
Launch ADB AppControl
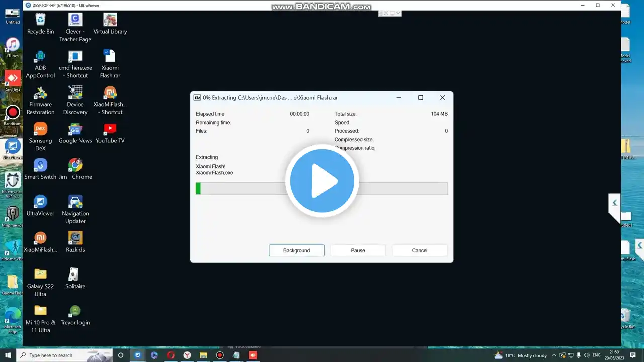[40, 64]
